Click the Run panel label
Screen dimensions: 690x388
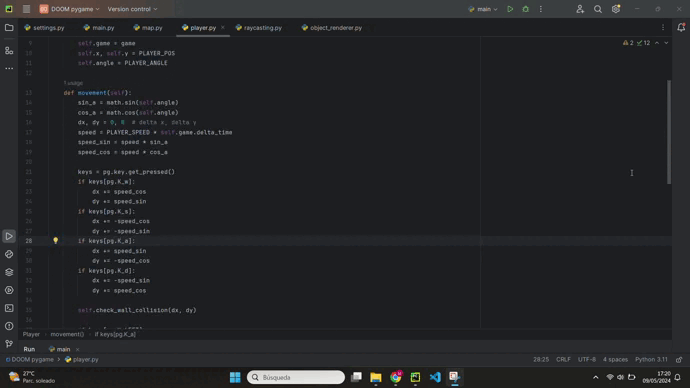(29, 349)
